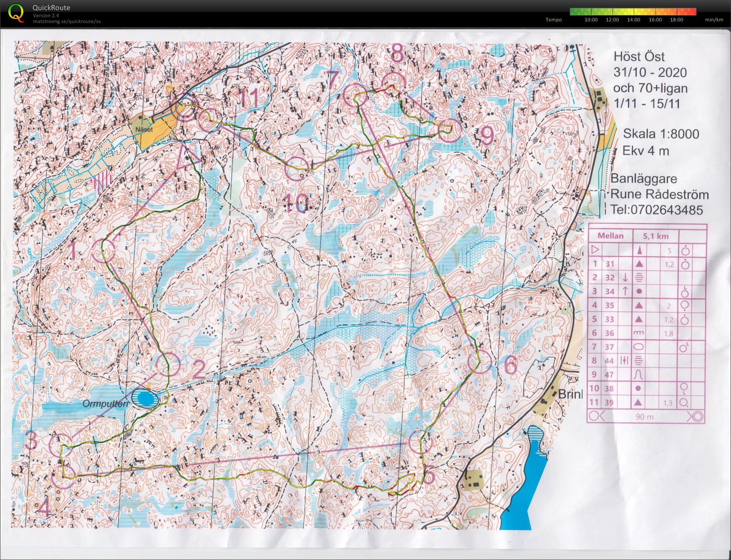
Task: Click the start triangle on the map
Action: point(187,158)
